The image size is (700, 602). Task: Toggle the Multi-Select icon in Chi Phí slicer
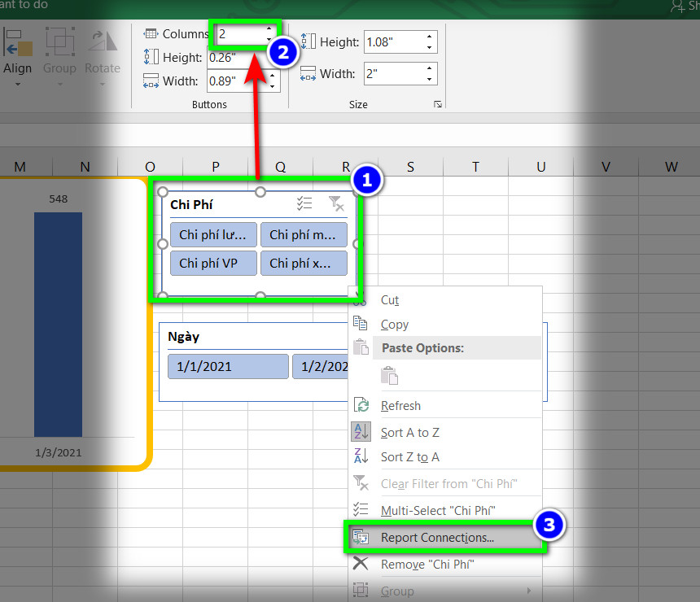coord(304,203)
